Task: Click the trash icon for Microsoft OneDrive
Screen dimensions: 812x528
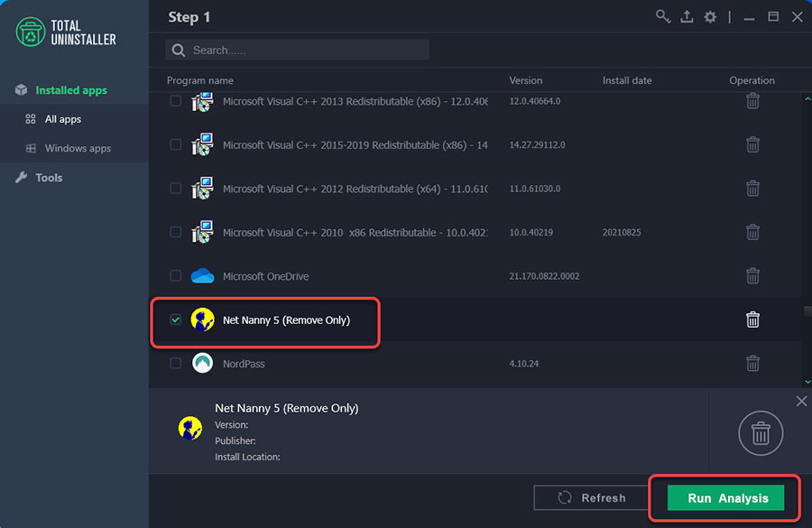Action: (752, 276)
